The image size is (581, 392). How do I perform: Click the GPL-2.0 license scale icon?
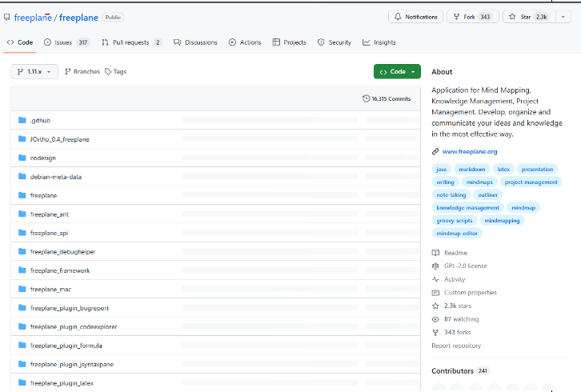coord(435,266)
